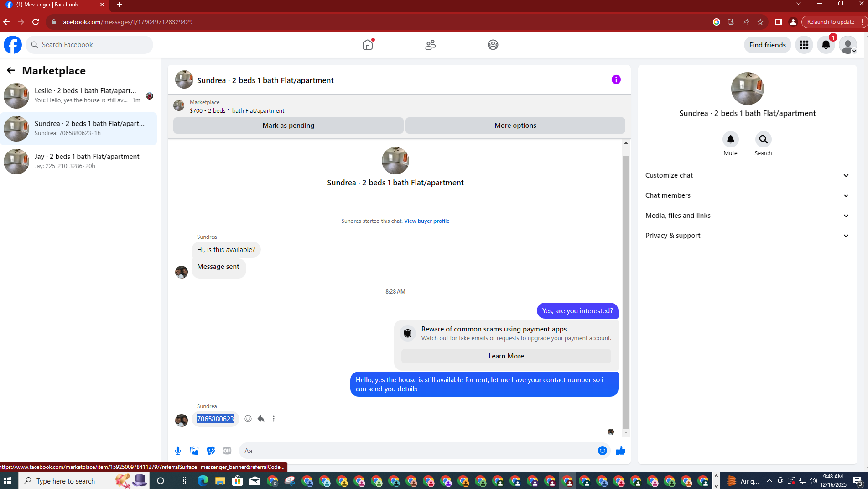Go back from Marketplace with the arrow
The height and width of the screenshot is (489, 868).
(x=11, y=70)
